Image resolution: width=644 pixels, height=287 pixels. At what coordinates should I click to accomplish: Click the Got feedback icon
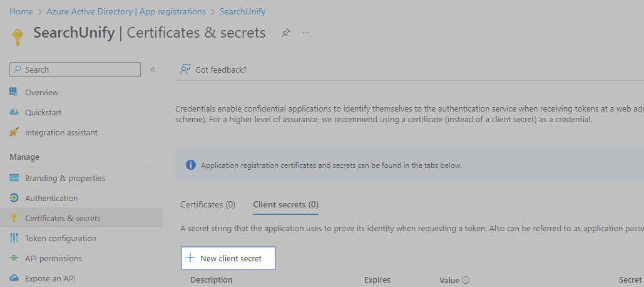(x=185, y=70)
